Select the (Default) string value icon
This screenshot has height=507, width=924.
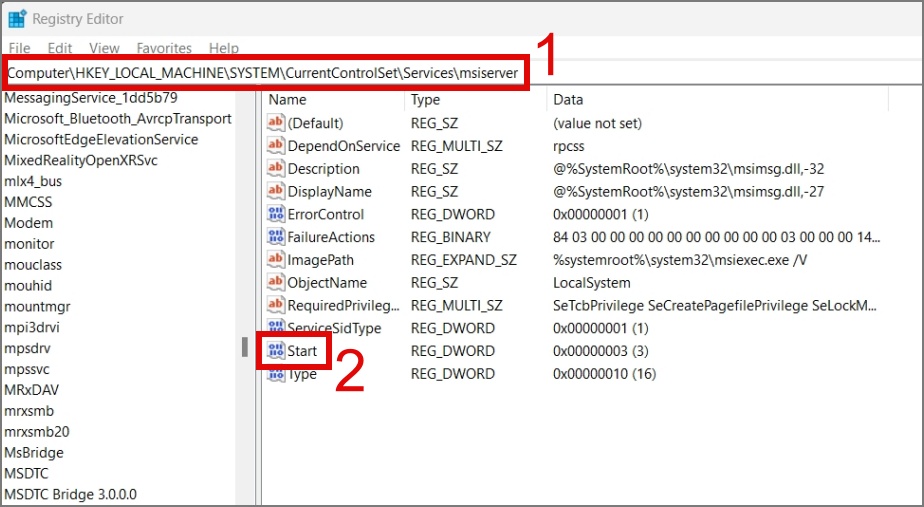(275, 123)
